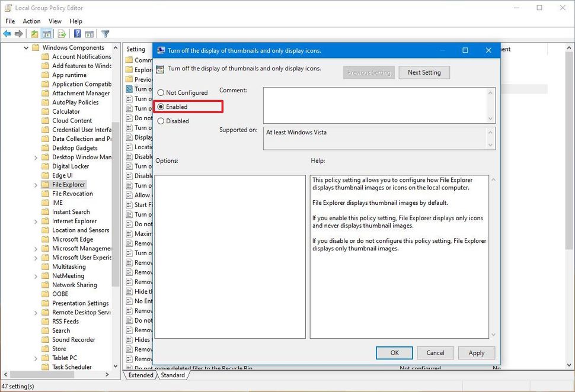The image size is (575, 392).
Task: Switch to the Standard tab
Action: tap(172, 375)
